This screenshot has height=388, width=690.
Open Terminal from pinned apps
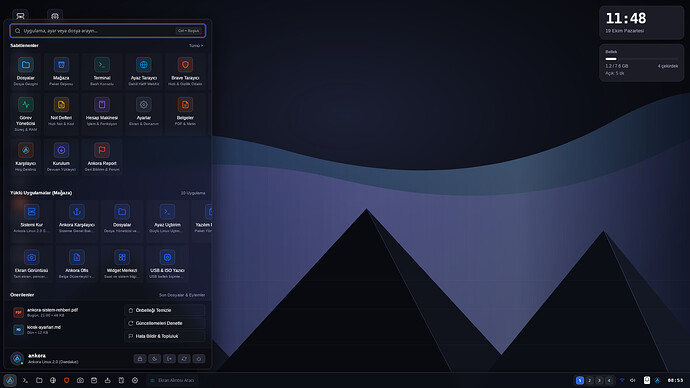[x=102, y=71]
